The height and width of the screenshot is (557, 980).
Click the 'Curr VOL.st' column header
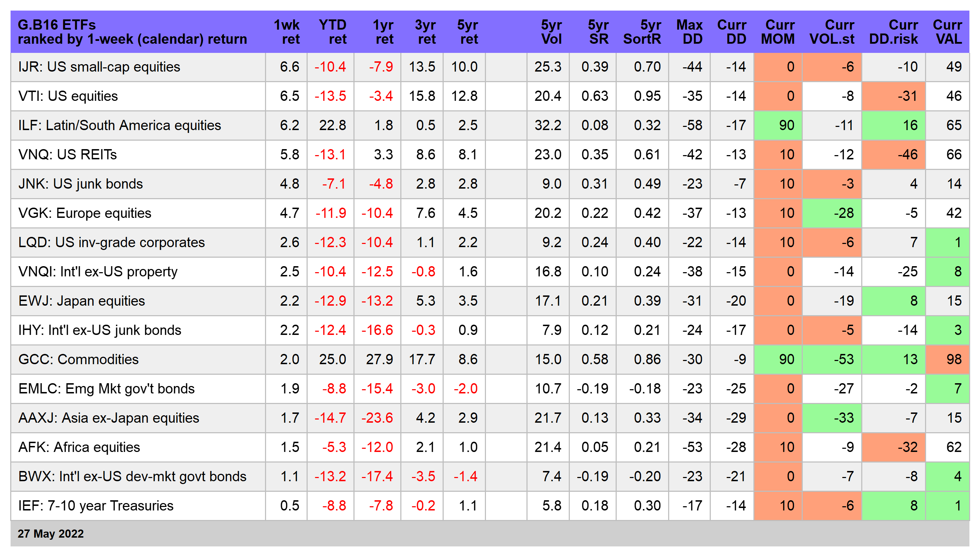tap(832, 32)
